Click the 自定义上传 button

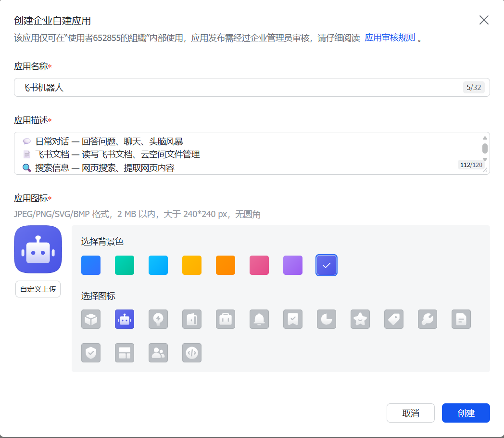(x=38, y=289)
